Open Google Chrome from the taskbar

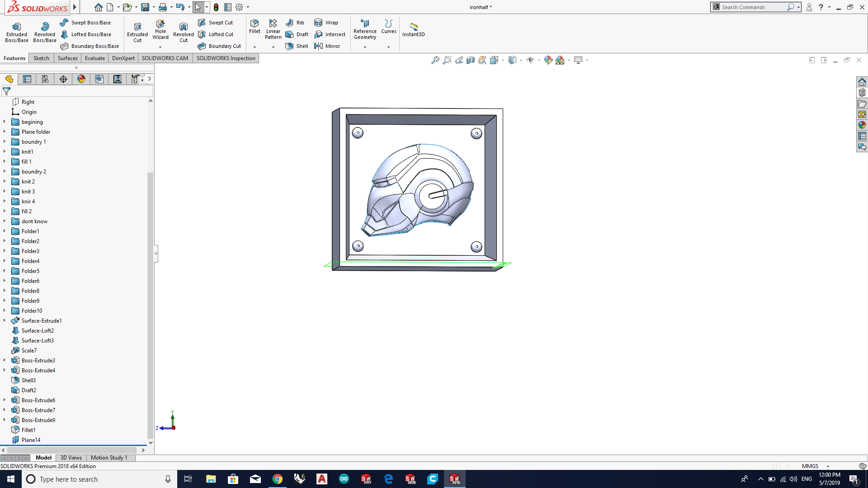[278, 479]
